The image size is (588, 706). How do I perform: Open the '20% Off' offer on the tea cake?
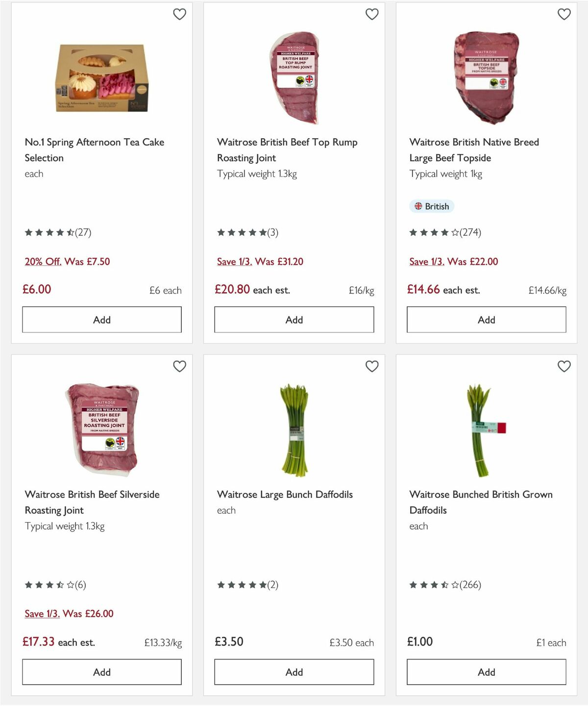(x=42, y=261)
